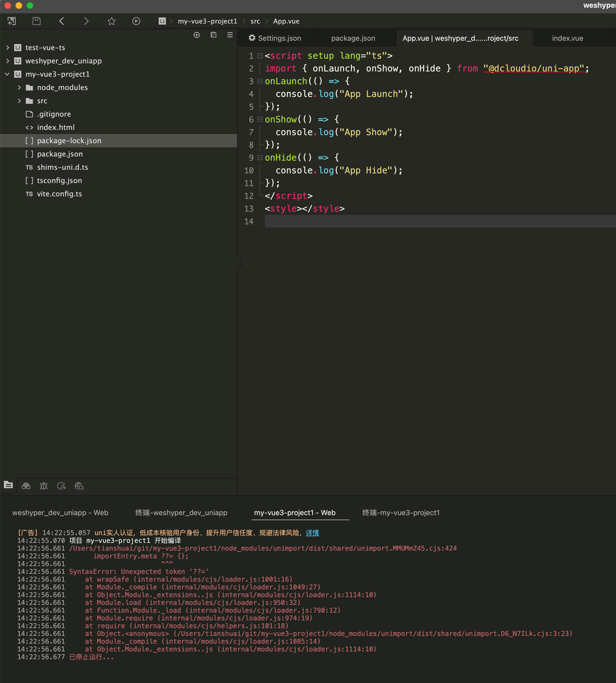The height and width of the screenshot is (683, 616).
Task: Open the 终端-my-vue3-project1 console tab
Action: (x=401, y=512)
